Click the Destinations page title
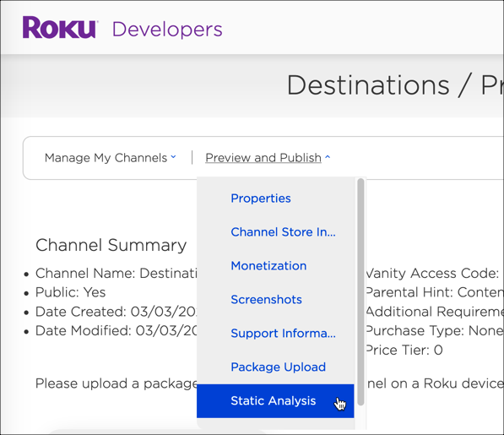 395,85
